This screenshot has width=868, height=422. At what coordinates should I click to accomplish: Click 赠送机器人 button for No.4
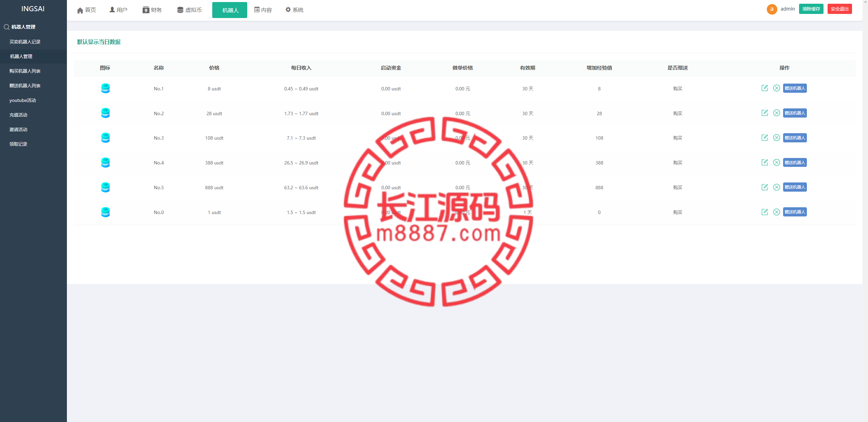(795, 162)
